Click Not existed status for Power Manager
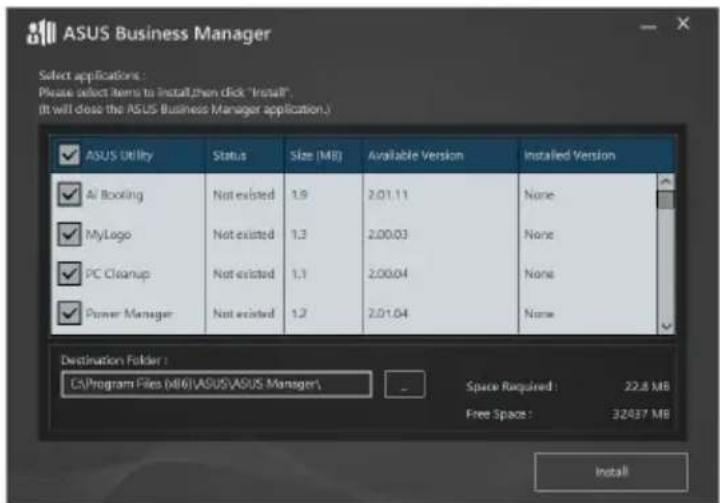 click(243, 313)
